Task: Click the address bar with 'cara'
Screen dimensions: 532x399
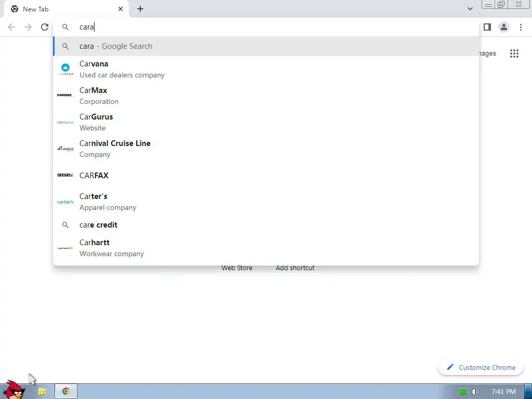Action: (266, 27)
